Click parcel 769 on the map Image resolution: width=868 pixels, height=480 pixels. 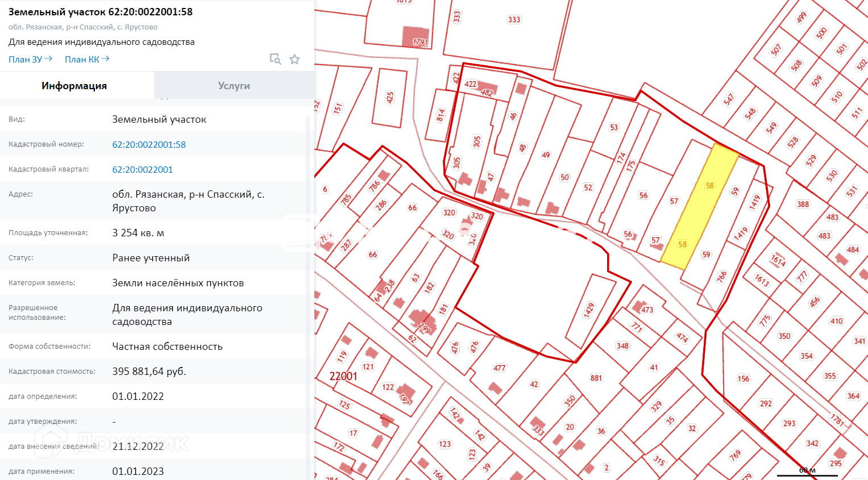pyautogui.click(x=736, y=455)
